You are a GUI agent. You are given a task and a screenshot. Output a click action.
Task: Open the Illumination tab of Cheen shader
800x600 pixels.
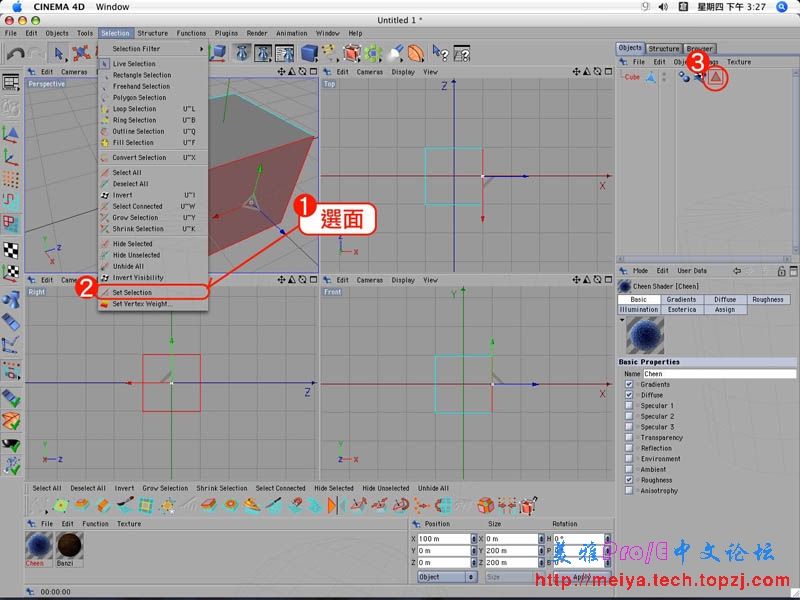(638, 310)
